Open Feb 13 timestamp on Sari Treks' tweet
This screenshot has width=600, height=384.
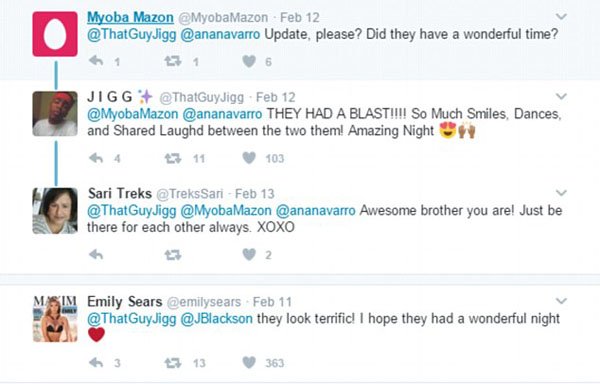click(x=254, y=194)
